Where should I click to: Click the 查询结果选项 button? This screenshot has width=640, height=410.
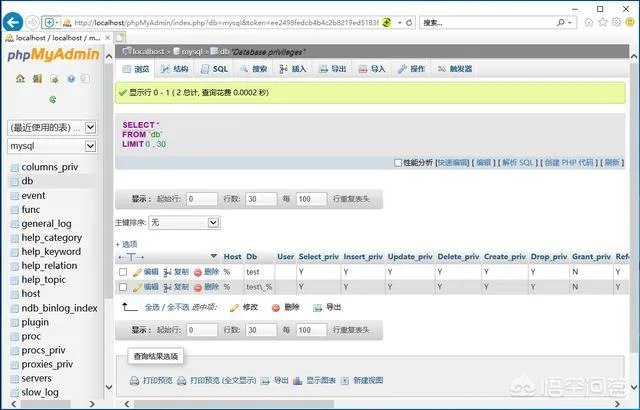(156, 357)
